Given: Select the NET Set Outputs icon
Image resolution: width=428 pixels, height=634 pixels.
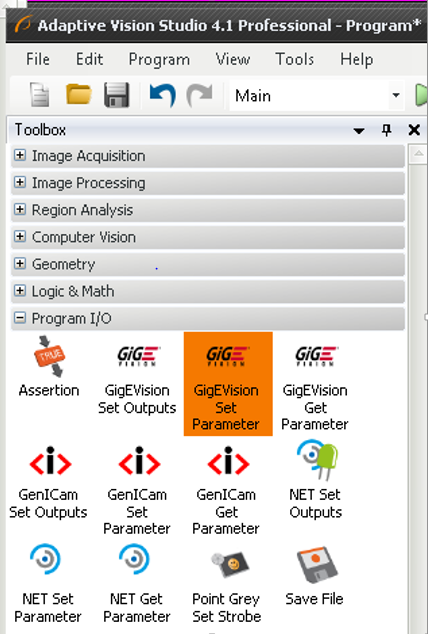Looking at the screenshot, I should point(316,480).
